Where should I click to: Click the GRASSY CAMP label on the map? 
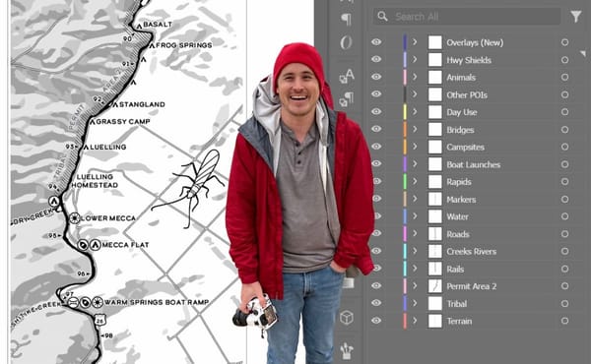[123, 122]
